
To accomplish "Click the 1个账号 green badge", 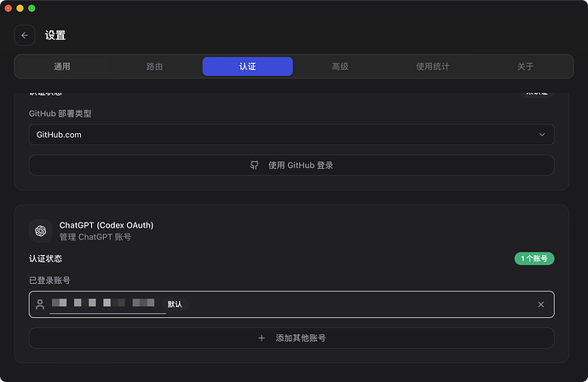I will [534, 258].
